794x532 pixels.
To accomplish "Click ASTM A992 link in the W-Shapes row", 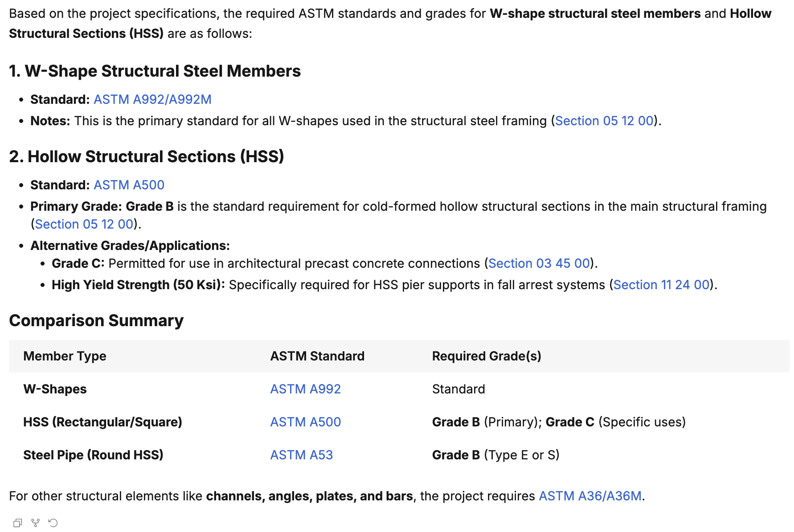I will (x=305, y=389).
